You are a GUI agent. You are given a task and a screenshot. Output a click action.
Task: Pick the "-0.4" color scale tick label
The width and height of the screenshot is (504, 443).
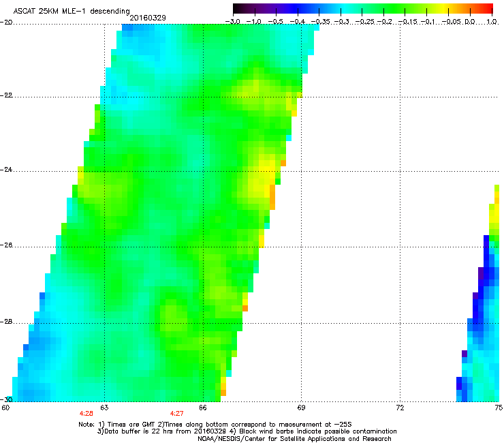coord(297,22)
